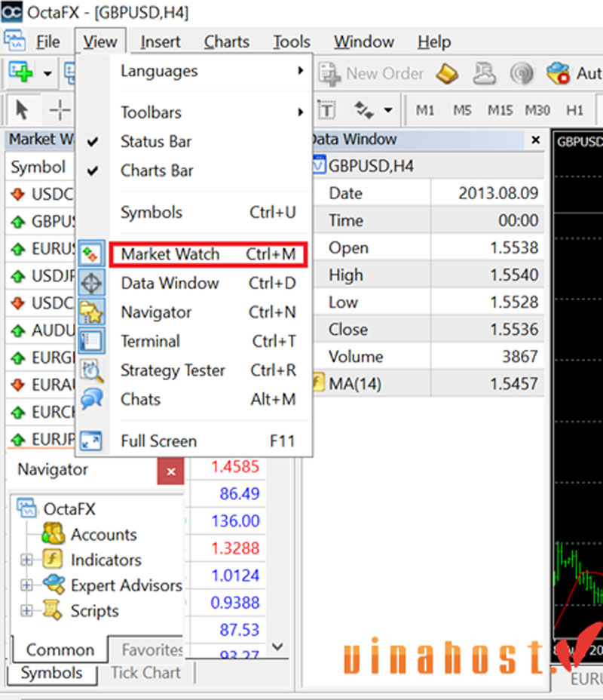Click the 1.4585 price value
The width and height of the screenshot is (603, 700).
235,467
